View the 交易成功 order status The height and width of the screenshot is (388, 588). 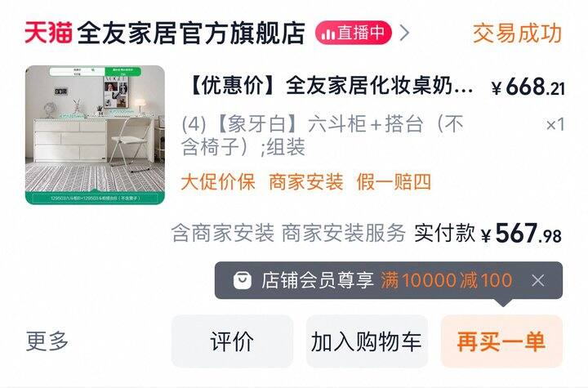(517, 33)
